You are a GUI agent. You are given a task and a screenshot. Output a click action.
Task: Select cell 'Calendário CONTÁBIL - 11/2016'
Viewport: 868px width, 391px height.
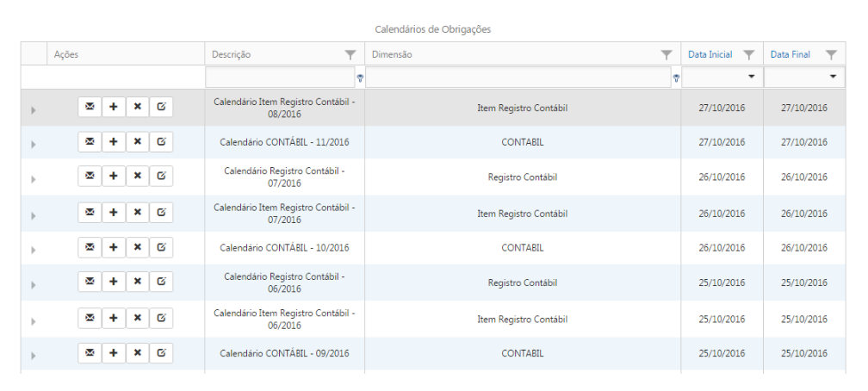pyautogui.click(x=284, y=142)
